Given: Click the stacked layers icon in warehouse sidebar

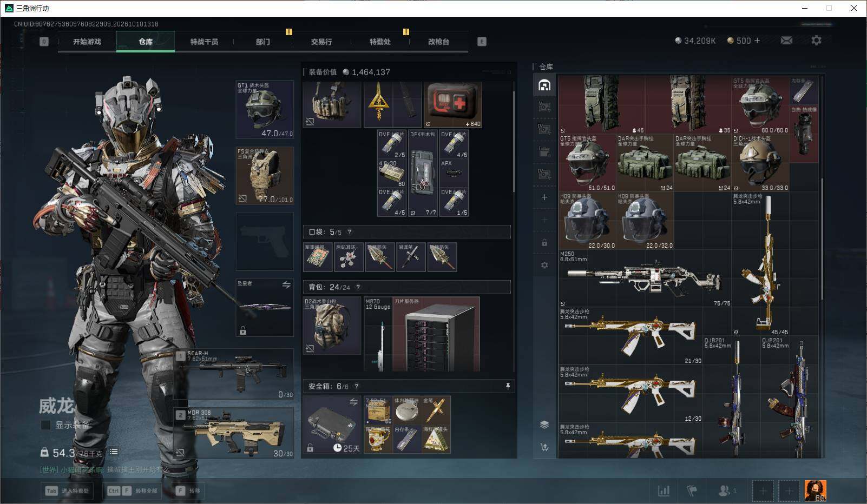Looking at the screenshot, I should click(544, 425).
